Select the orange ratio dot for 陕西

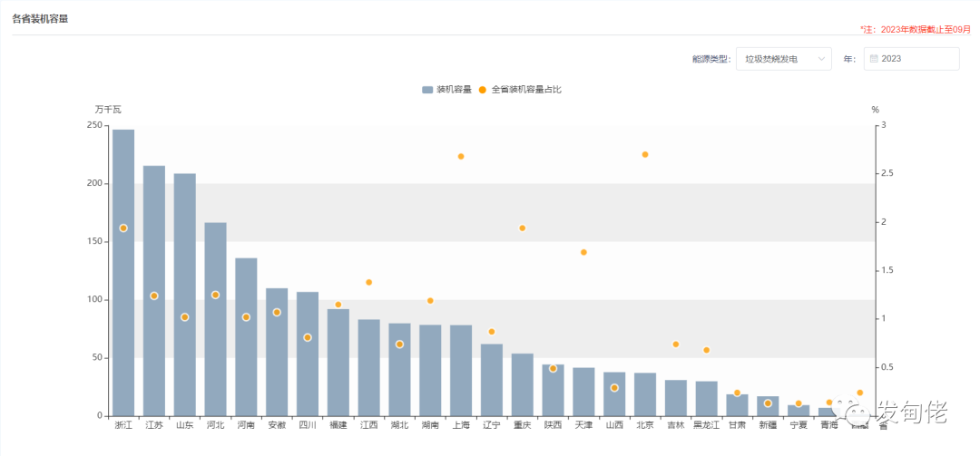tap(554, 369)
